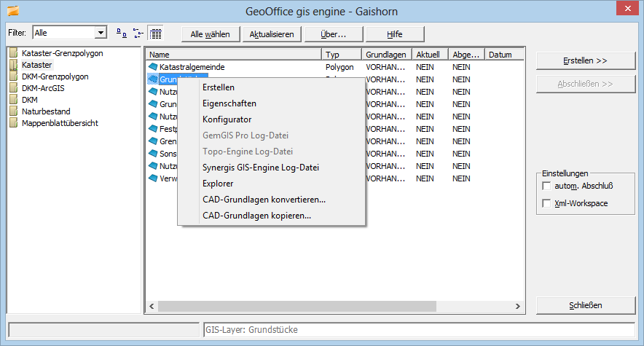Click the GeoOffice folder icon in title bar
The width and height of the screenshot is (644, 346).
click(x=13, y=11)
